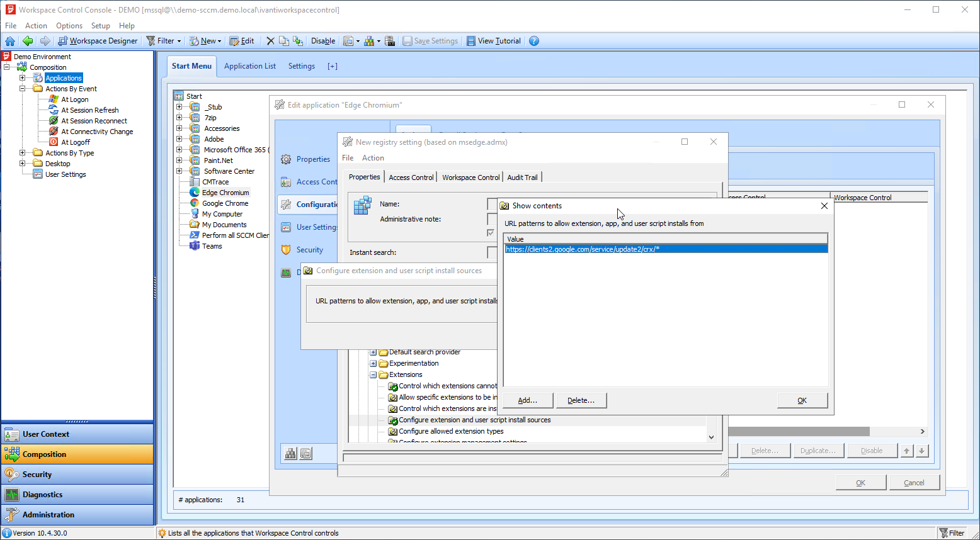Select the Google Chrome application entry
Screen dimensions: 980x540
[225, 203]
